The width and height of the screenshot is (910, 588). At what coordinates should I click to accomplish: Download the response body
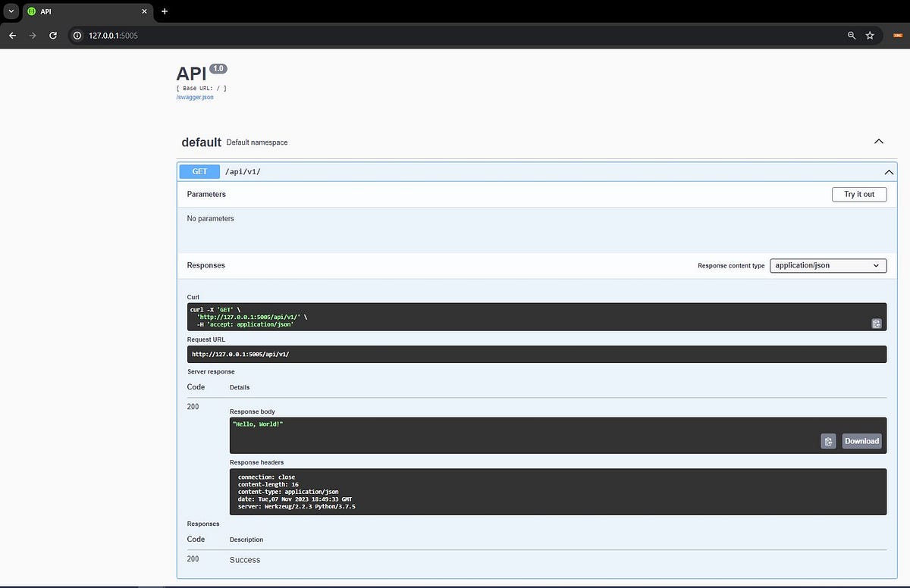[x=861, y=441]
